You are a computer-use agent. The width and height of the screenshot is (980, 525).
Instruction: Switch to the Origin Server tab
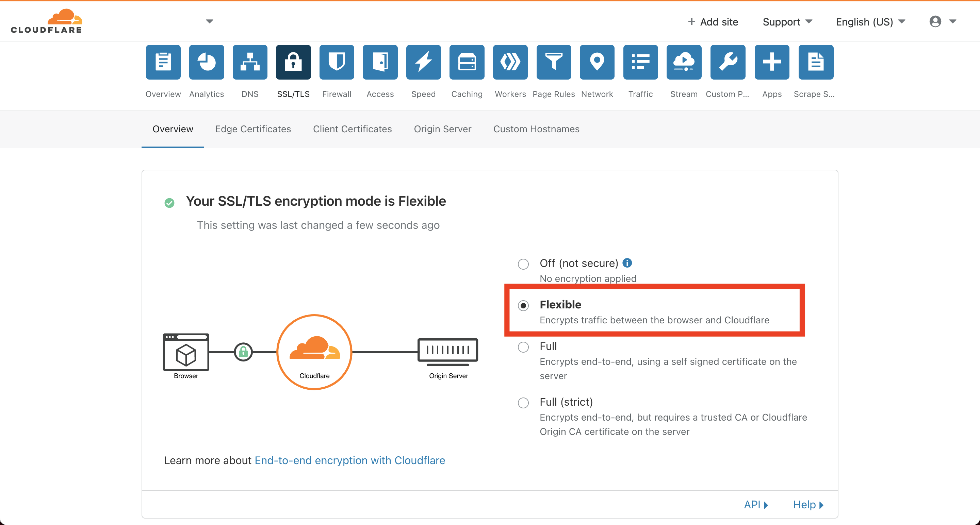pos(442,129)
